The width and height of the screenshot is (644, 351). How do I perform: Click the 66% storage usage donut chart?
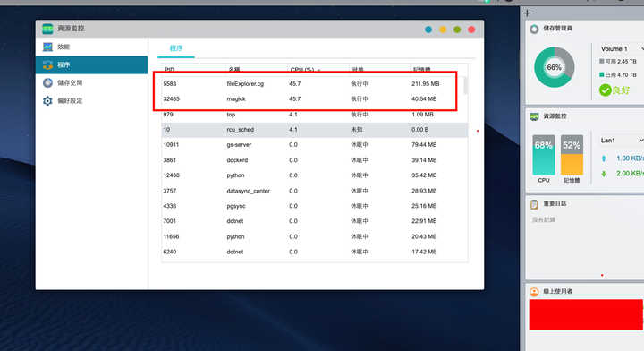[554, 67]
